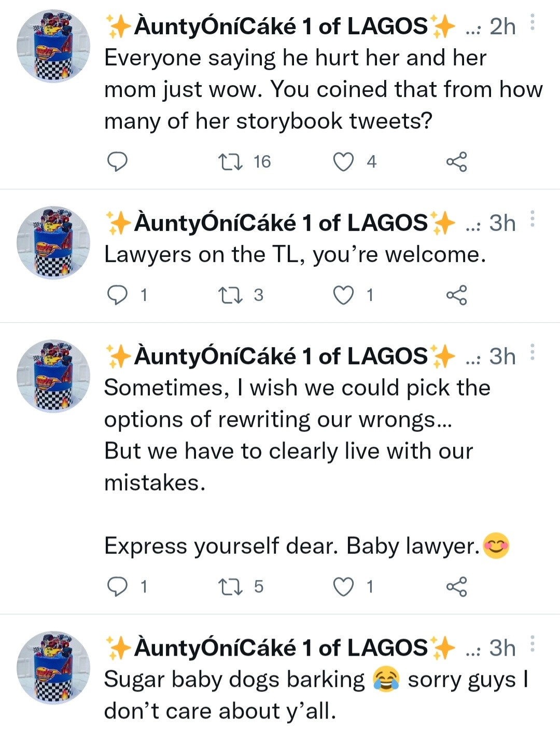Open more options on the 2h tweet
Image resolution: width=560 pixels, height=732 pixels.
tap(532, 23)
